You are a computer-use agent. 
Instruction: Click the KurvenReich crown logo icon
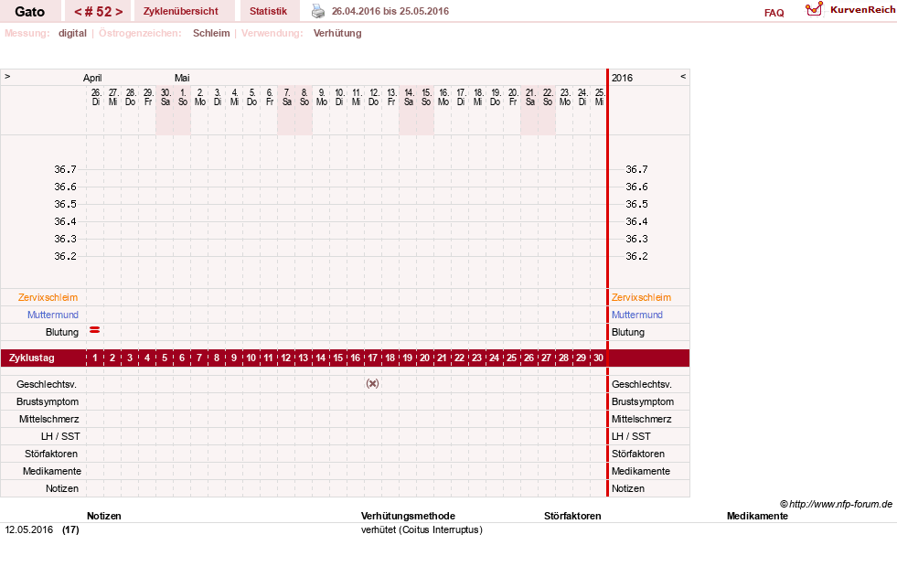point(814,8)
